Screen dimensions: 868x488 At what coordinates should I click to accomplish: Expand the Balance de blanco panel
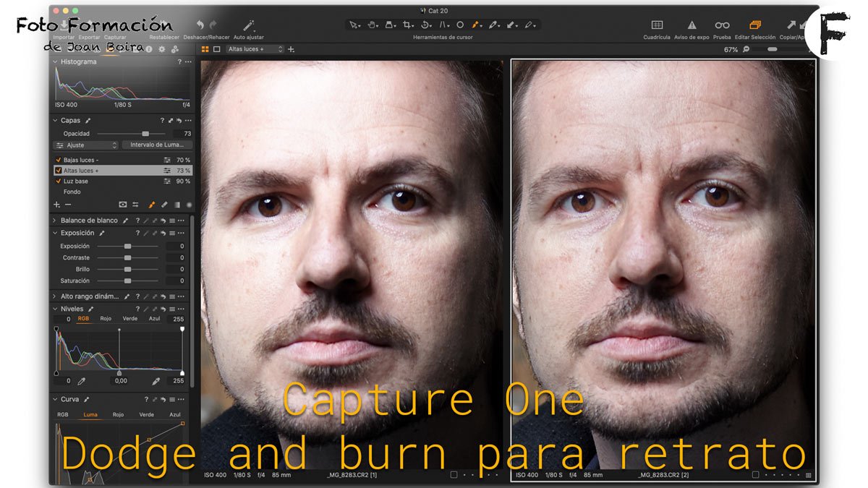[x=56, y=221]
